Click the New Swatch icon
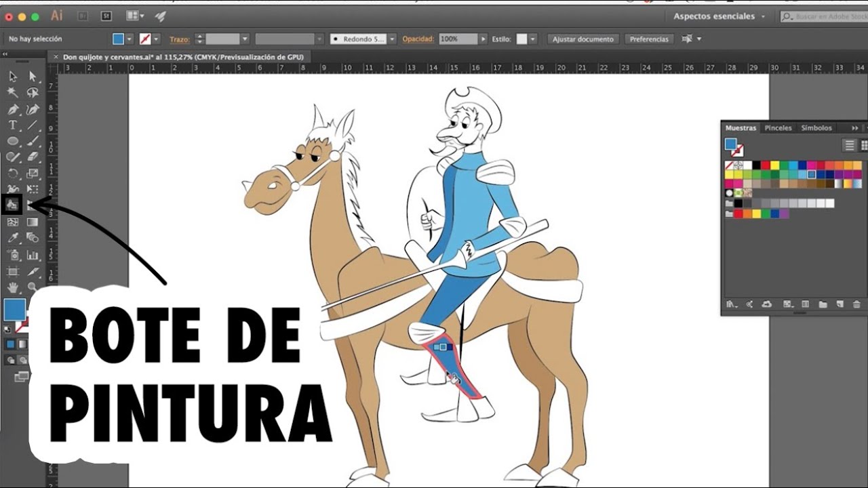 [x=840, y=304]
